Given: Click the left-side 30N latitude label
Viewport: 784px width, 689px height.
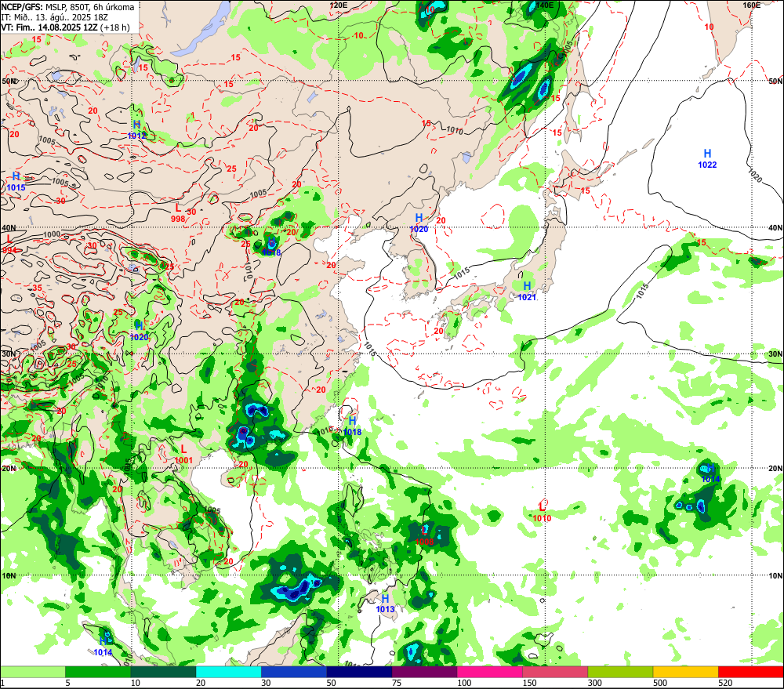Looking at the screenshot, I should click(x=9, y=354).
